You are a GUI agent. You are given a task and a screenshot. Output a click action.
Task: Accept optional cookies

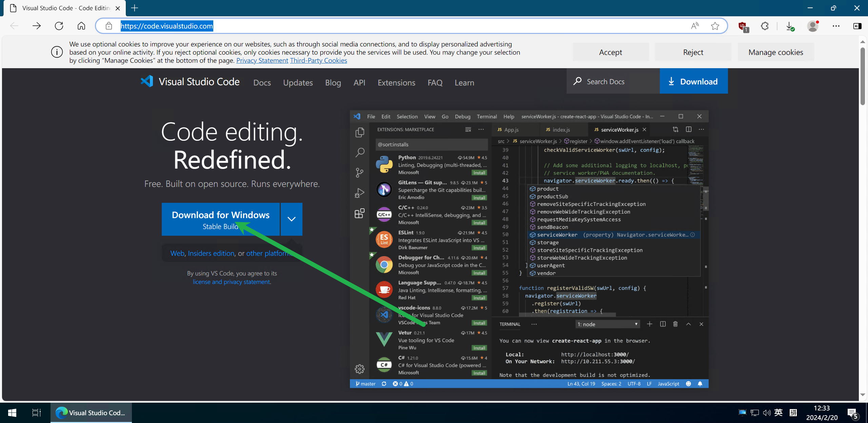pos(611,52)
